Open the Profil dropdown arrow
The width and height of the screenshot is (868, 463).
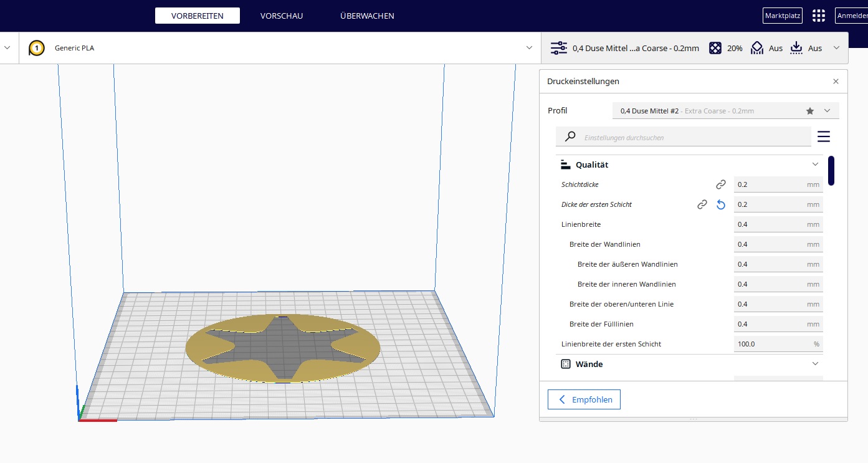click(827, 111)
